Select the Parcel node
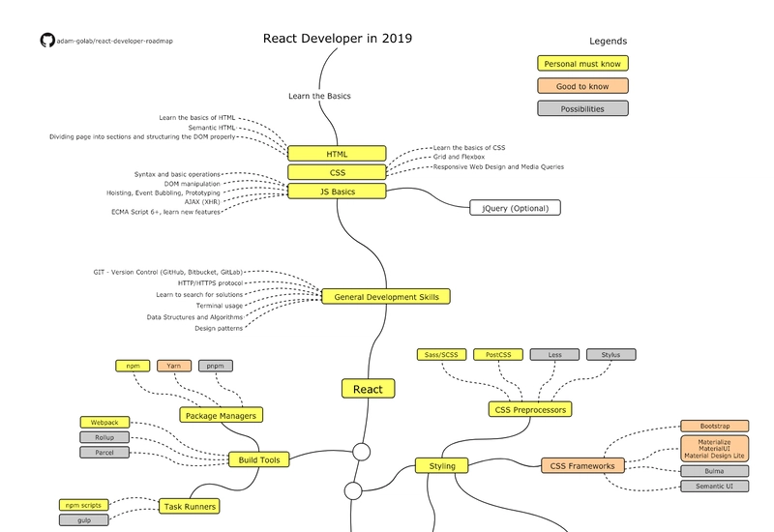774x532 pixels. coord(104,453)
